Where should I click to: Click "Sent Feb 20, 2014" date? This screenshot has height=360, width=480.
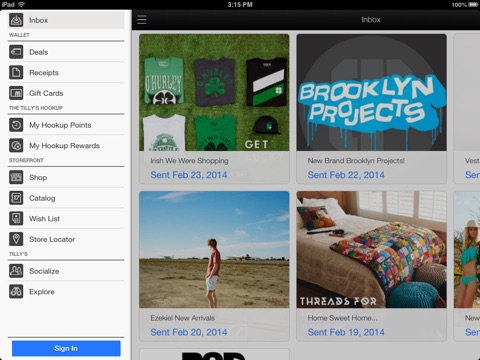click(x=189, y=332)
